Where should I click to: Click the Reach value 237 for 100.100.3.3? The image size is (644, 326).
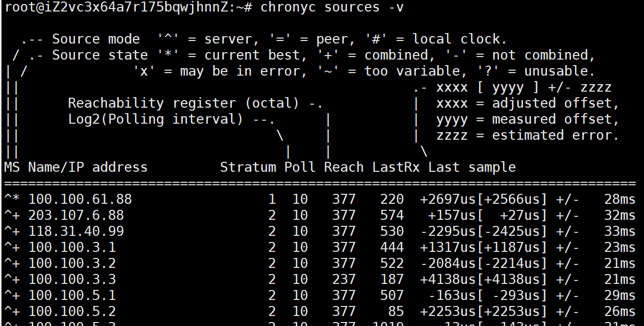[343, 279]
